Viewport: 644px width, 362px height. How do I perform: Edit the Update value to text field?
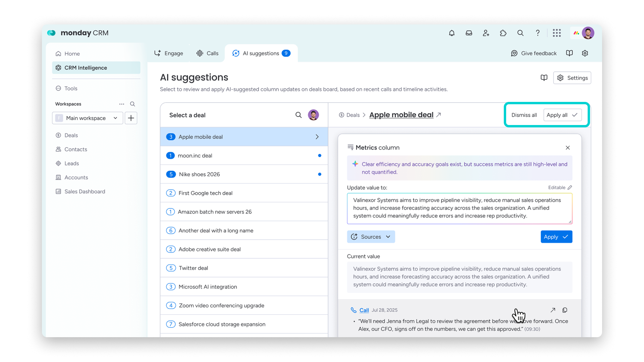[460, 208]
